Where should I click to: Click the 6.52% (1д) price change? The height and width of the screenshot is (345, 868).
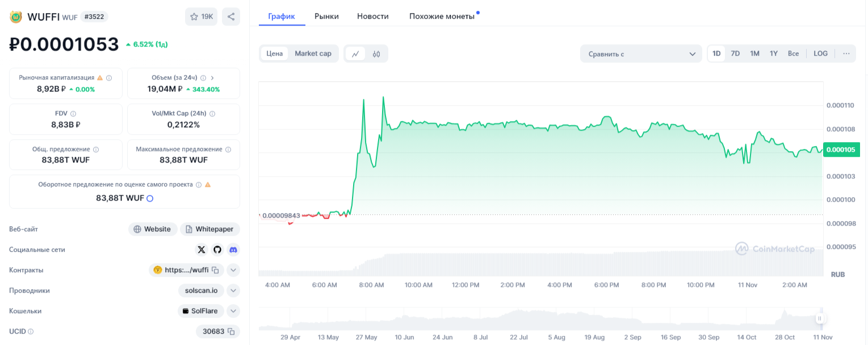(146, 44)
